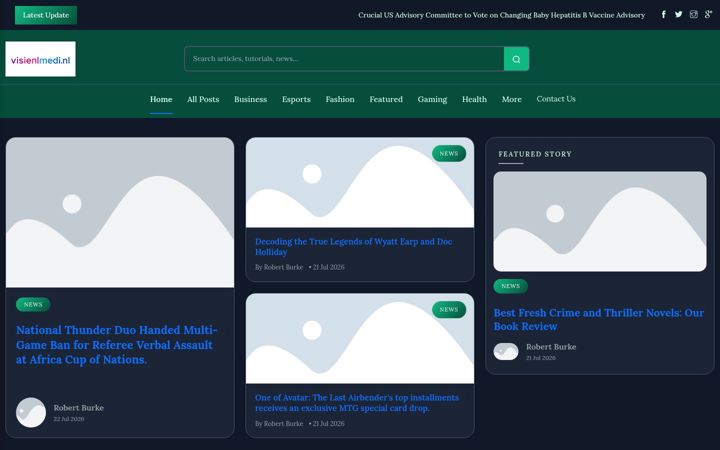This screenshot has height=450, width=720.
Task: Open the All Posts menu item
Action: coord(203,99)
